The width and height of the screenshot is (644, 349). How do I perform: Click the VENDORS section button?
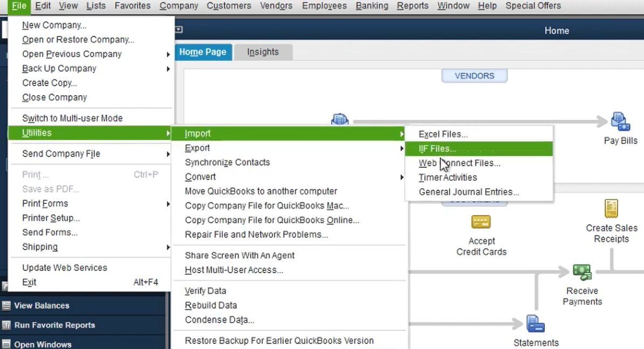click(474, 76)
